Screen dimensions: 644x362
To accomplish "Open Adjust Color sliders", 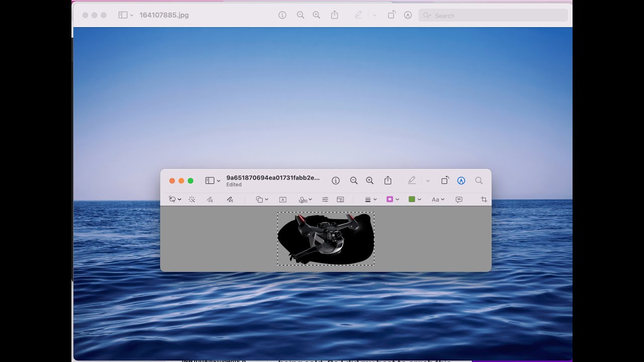I will click(325, 200).
